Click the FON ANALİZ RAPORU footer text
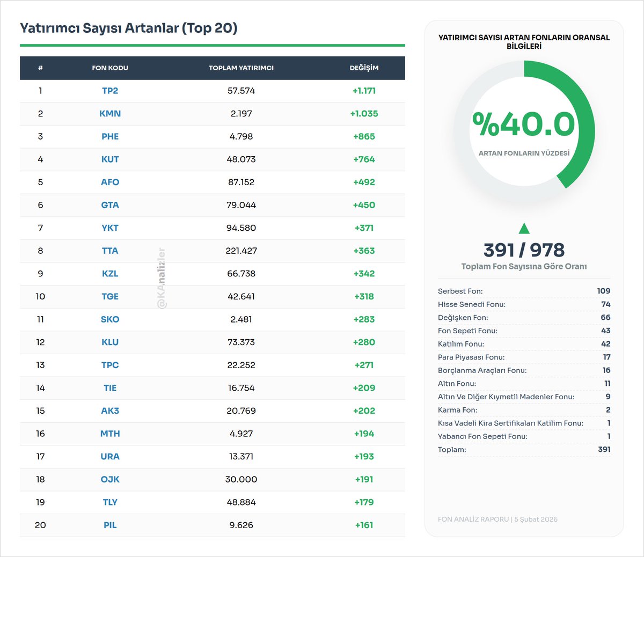Viewport: 644px width, 644px height. coord(497,519)
